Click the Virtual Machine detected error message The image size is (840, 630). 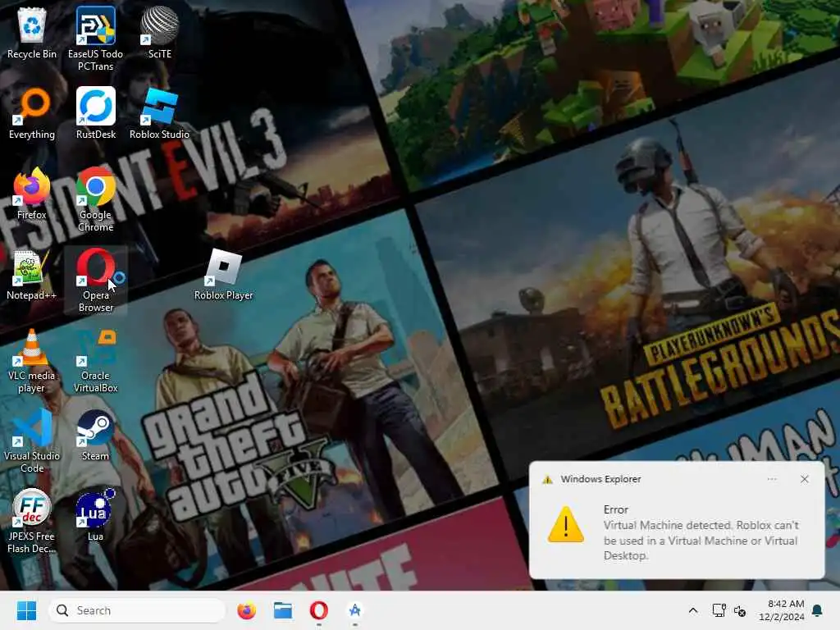(x=701, y=540)
